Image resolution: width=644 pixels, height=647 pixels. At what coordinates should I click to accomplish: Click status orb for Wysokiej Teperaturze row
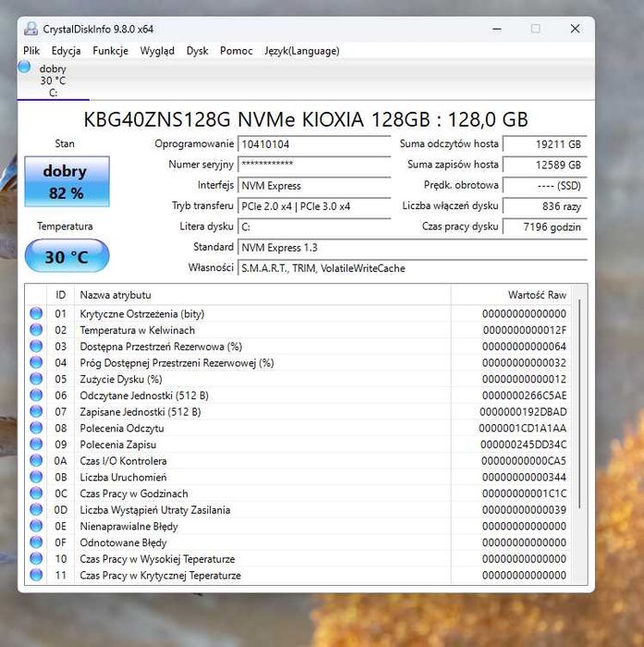pyautogui.click(x=36, y=558)
